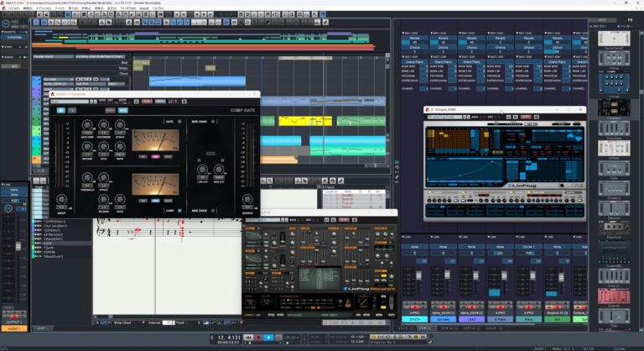
Task: Click the upper VU meter in COMP GATE
Action: coord(155,139)
